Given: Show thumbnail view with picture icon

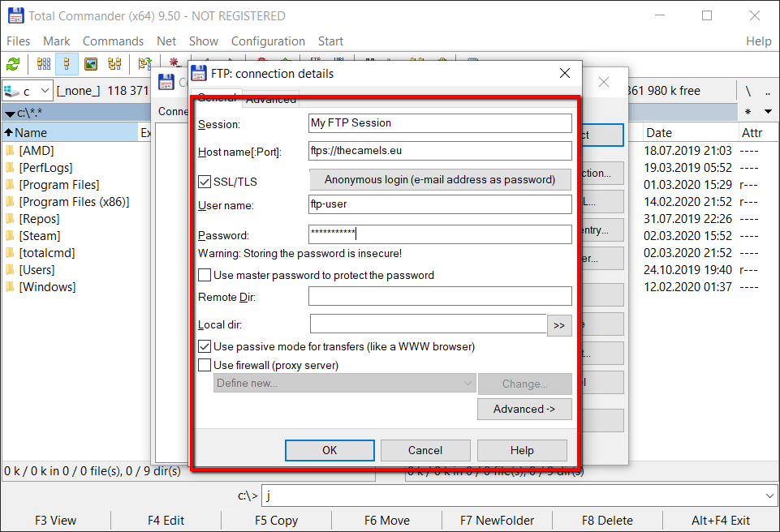Looking at the screenshot, I should tap(91, 64).
